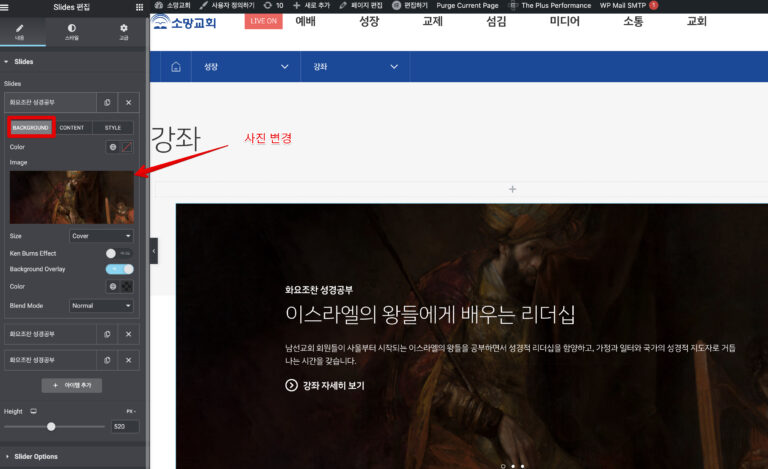This screenshot has width=768, height=469.
Task: Switch to the 내용 content tab
Action: 20,32
